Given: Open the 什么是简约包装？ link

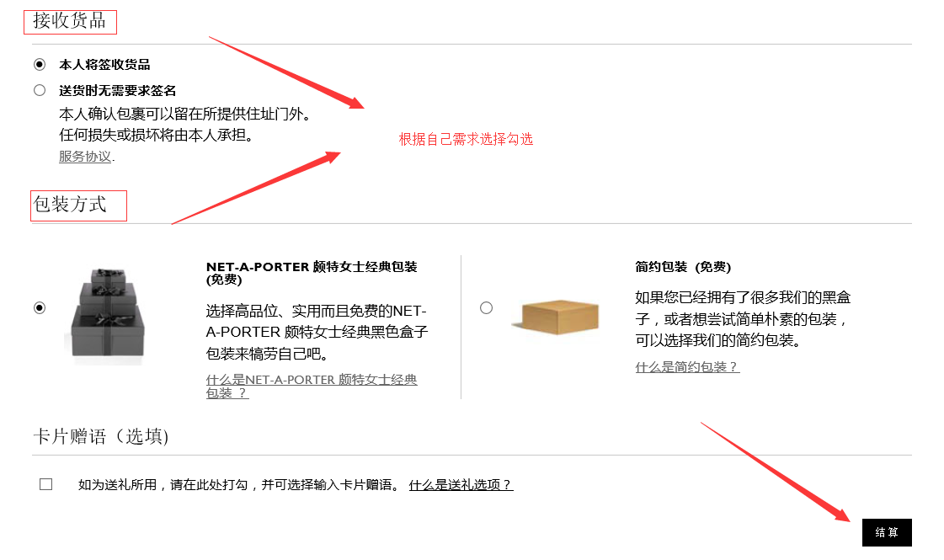Looking at the screenshot, I should coord(687,366).
